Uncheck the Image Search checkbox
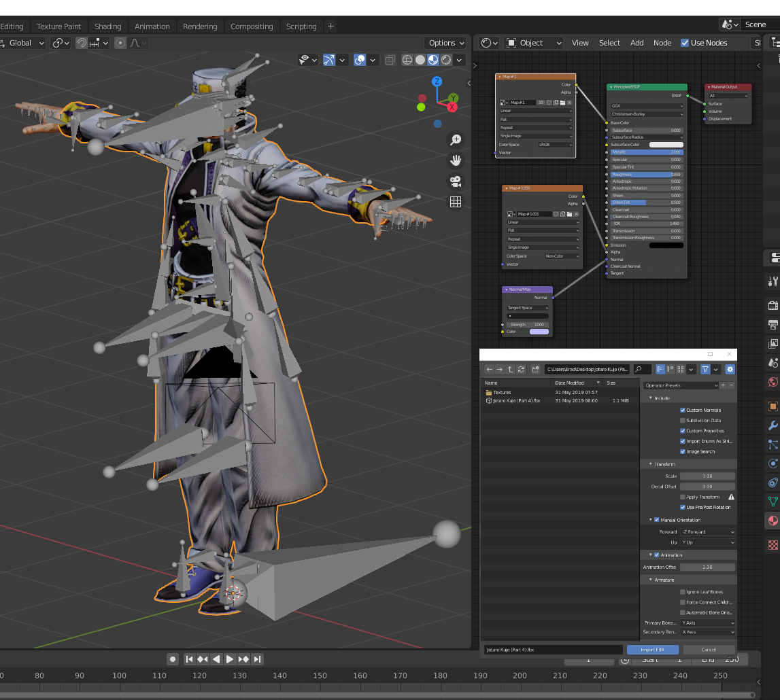This screenshot has width=780, height=700. (683, 451)
